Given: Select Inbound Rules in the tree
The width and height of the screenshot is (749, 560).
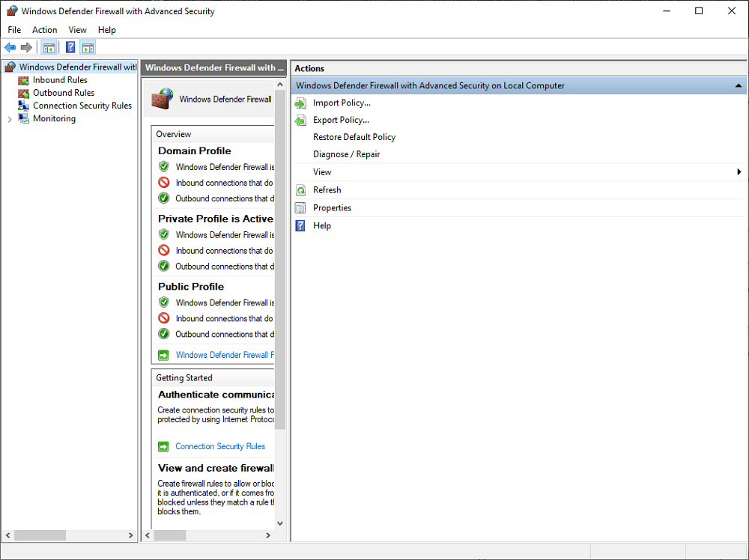Looking at the screenshot, I should 60,80.
